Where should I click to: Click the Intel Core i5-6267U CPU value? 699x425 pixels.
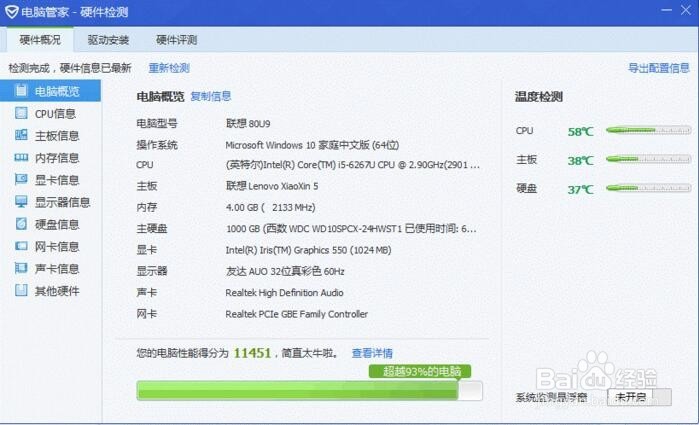point(353,165)
